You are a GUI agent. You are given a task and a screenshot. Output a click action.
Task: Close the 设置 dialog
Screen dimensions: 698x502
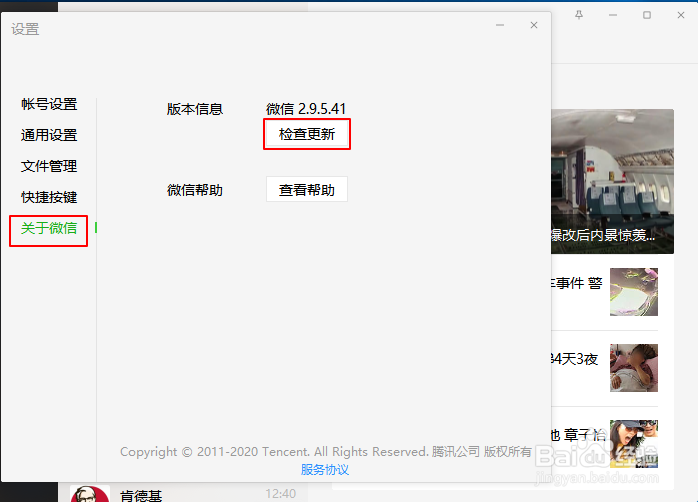[x=534, y=25]
